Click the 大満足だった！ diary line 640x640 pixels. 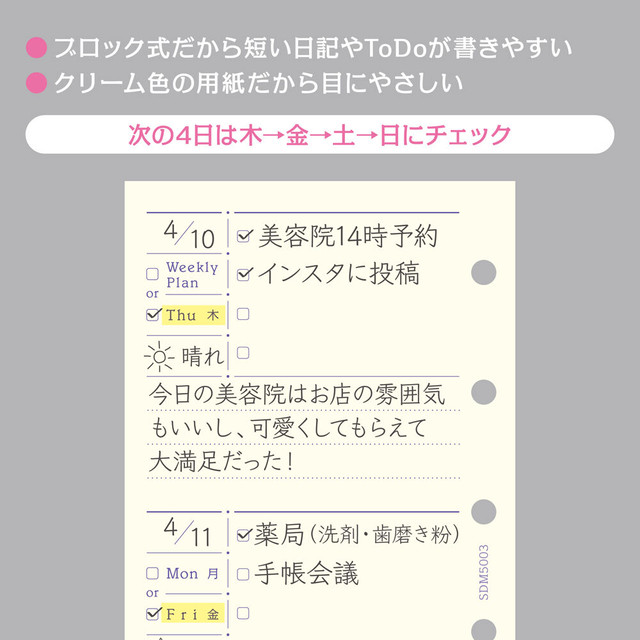point(221,462)
